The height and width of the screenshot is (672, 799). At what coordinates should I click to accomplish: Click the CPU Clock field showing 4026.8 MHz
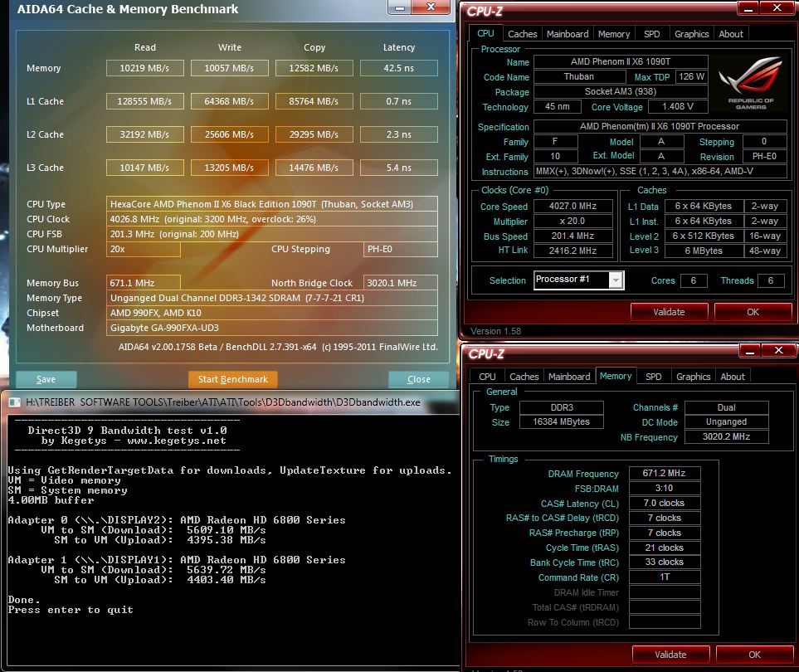click(x=271, y=219)
